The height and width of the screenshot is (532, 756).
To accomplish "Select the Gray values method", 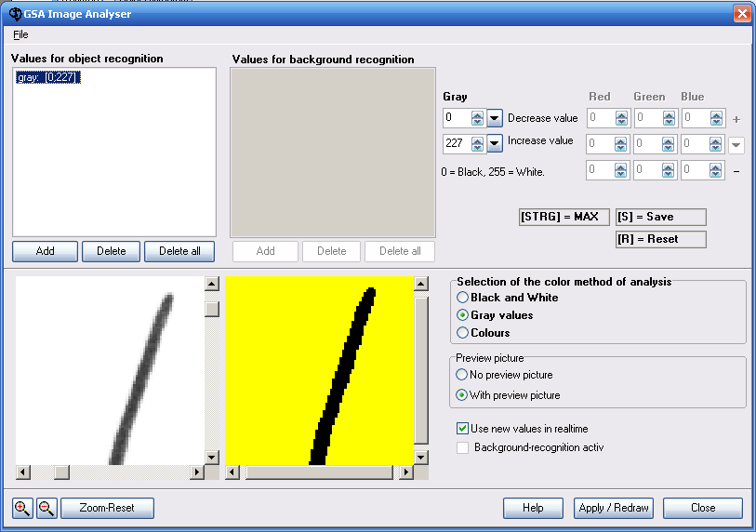I will (x=462, y=315).
